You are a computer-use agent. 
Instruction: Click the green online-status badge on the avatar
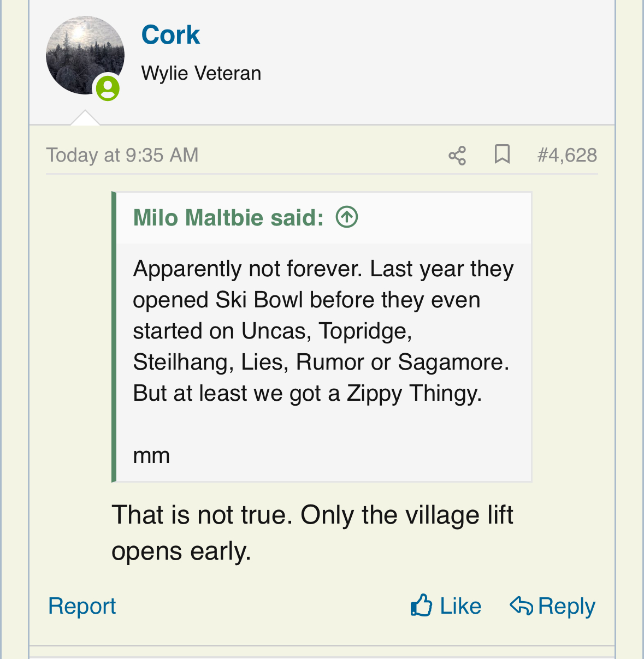click(x=108, y=88)
